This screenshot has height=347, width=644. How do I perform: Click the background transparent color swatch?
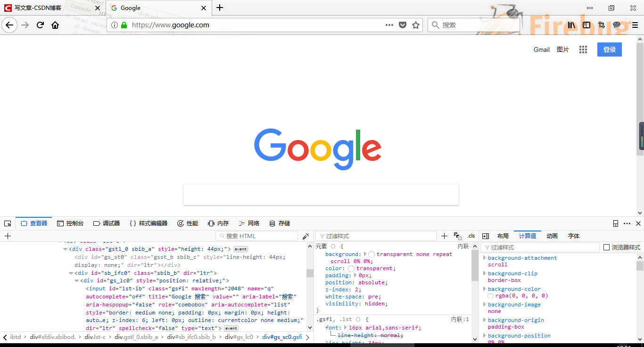tap(372, 254)
